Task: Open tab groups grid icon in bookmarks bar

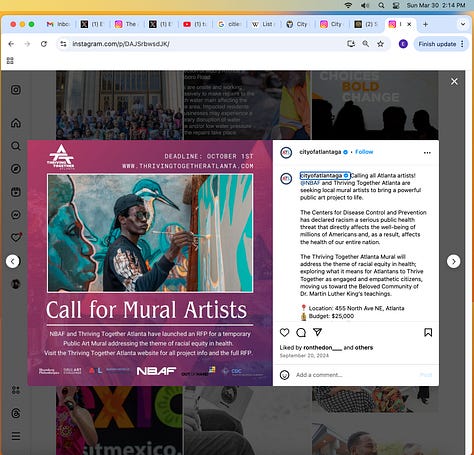Action: pos(10,61)
